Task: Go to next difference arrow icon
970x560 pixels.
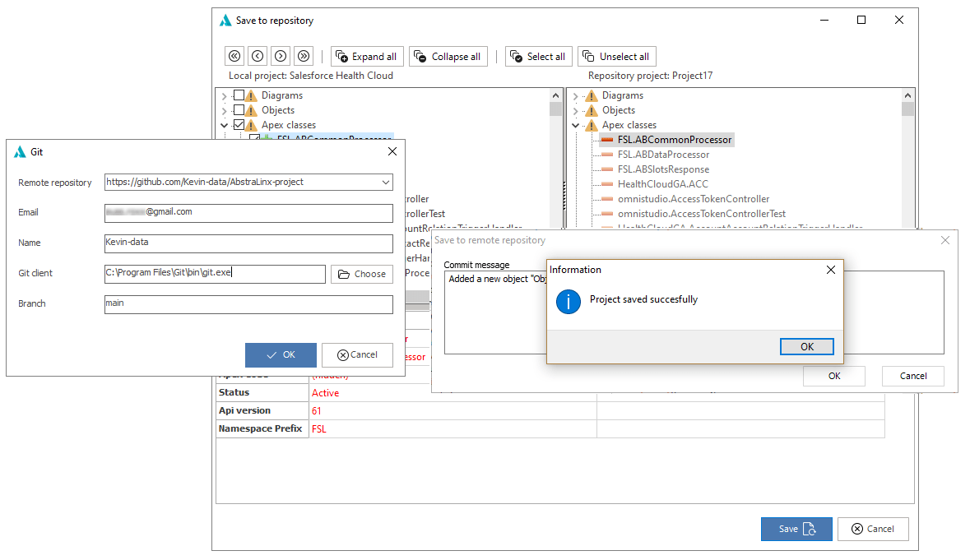Action: (x=281, y=56)
